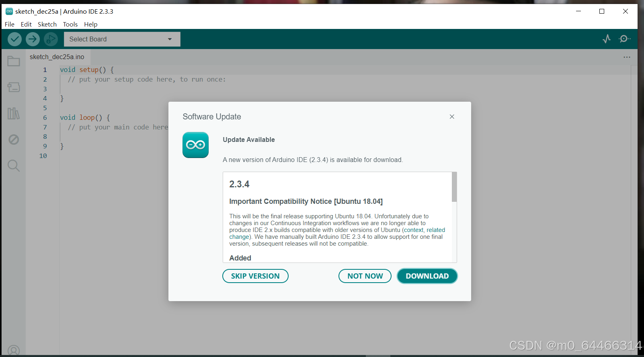644x357 pixels.
Task: Click the Upload arrow button
Action: (33, 39)
